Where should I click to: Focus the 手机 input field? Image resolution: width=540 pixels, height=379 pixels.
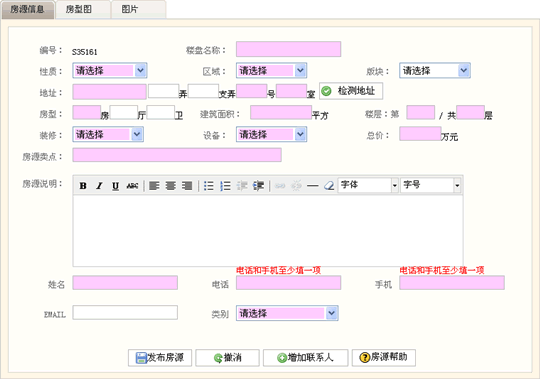tap(452, 283)
